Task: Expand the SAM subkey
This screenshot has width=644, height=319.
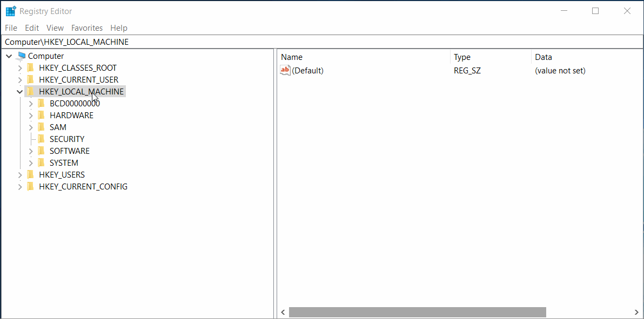Action: coord(31,128)
